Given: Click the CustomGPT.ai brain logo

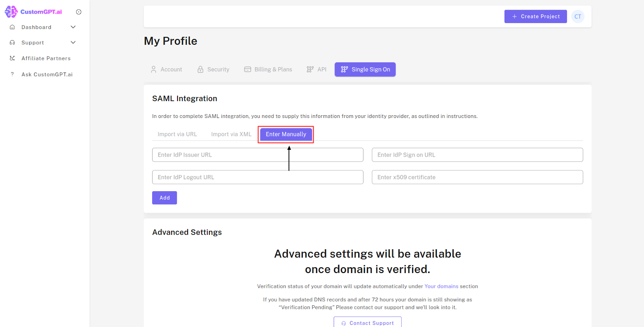Looking at the screenshot, I should pyautogui.click(x=11, y=12).
